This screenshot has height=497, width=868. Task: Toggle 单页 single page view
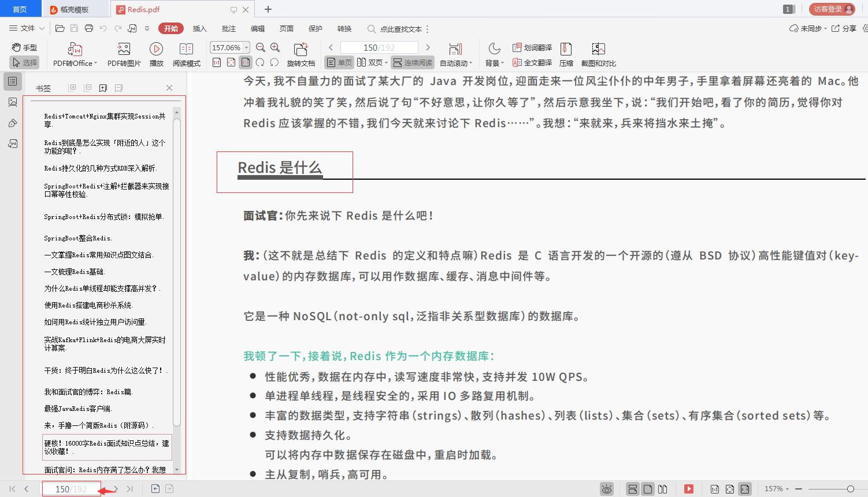pyautogui.click(x=339, y=62)
